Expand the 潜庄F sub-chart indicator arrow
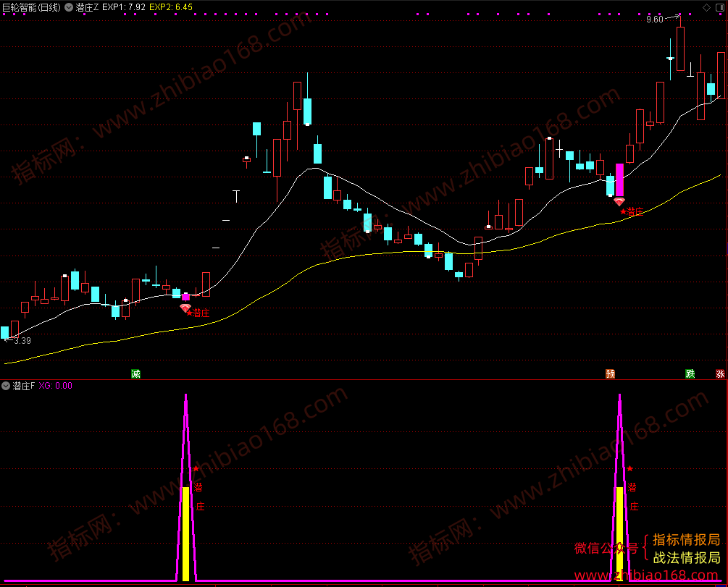 pos(6,386)
